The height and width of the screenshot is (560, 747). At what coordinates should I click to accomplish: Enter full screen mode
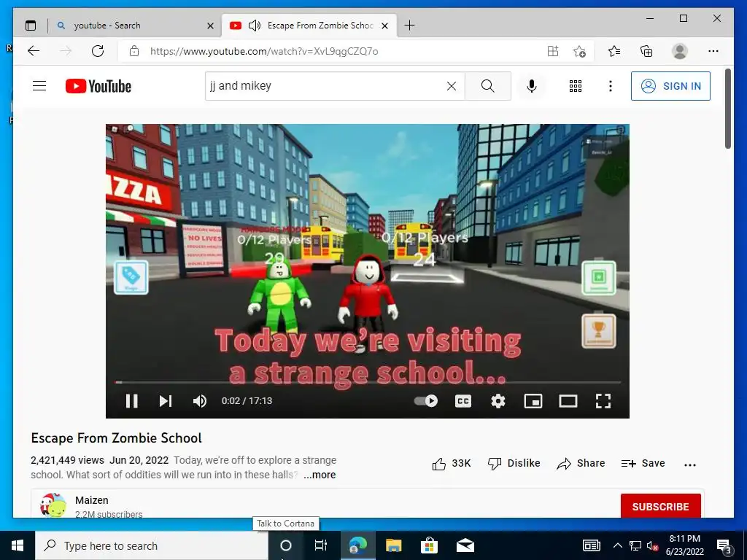pyautogui.click(x=603, y=401)
